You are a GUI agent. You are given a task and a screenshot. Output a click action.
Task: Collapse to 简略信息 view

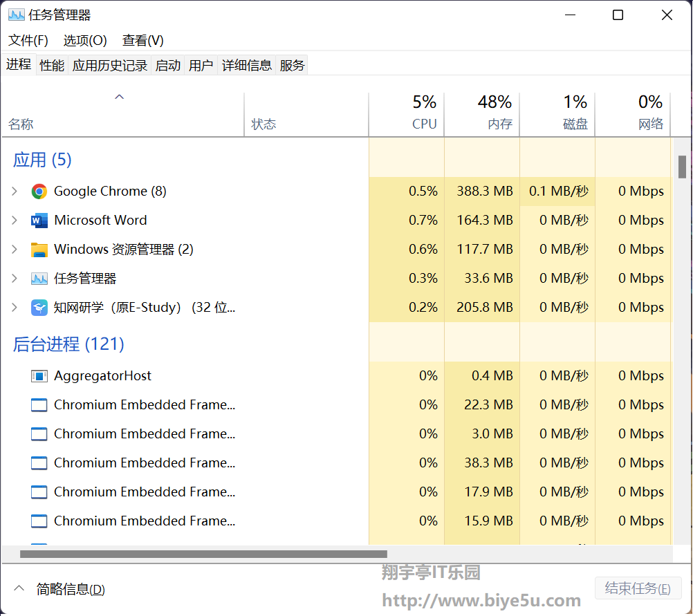61,590
